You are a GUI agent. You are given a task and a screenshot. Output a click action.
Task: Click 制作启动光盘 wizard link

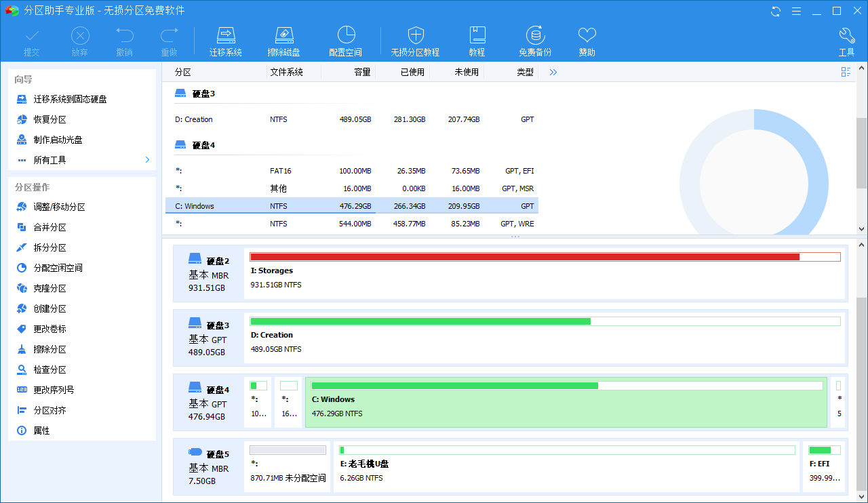click(x=58, y=140)
